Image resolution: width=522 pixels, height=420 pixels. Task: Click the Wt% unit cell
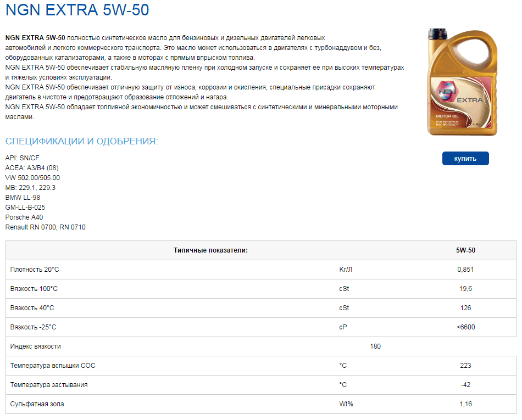coord(346,404)
